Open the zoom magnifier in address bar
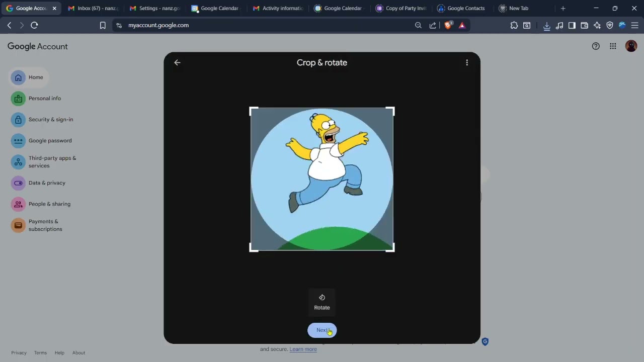 [418, 25]
